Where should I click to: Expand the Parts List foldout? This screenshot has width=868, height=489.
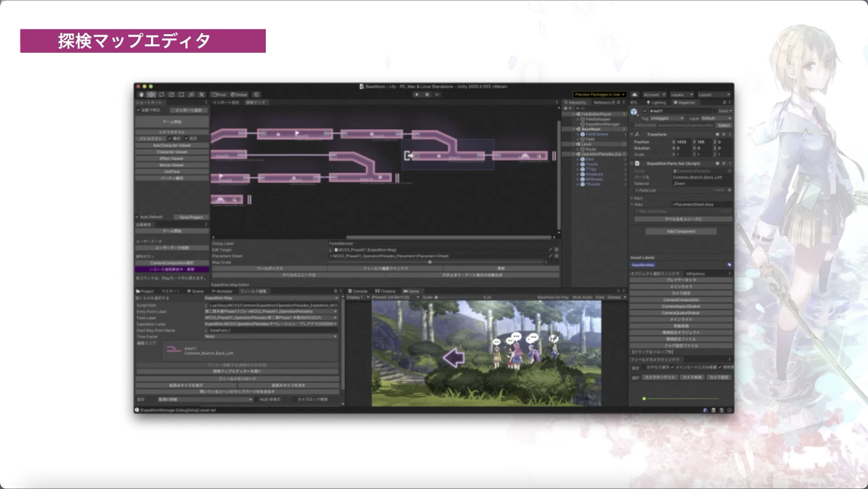point(637,191)
